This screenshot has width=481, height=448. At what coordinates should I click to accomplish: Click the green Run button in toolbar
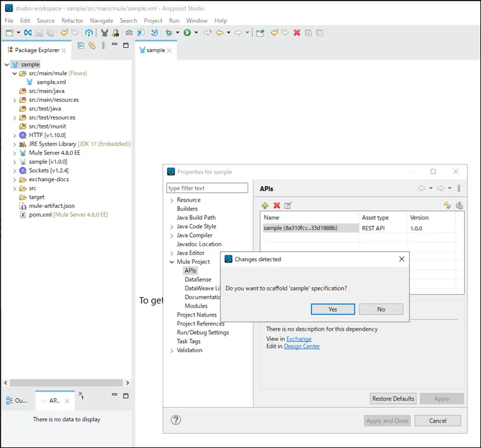[187, 32]
